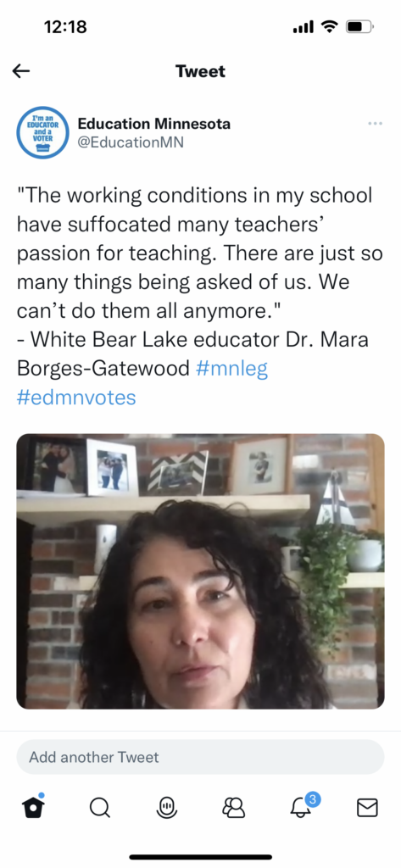Open the Search magnifier tab
The width and height of the screenshot is (401, 868).
[x=100, y=809]
